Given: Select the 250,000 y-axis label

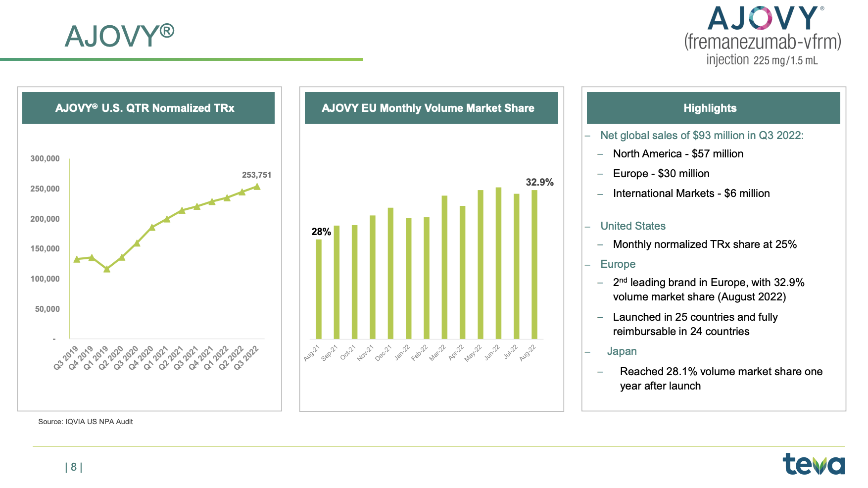Looking at the screenshot, I should 45,189.
